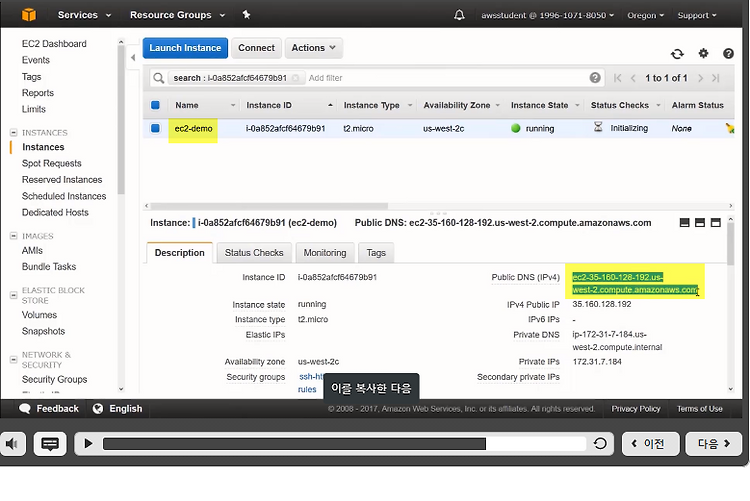Replay the demo from start
Image resolution: width=750 pixels, height=501 pixels.
[x=600, y=444]
